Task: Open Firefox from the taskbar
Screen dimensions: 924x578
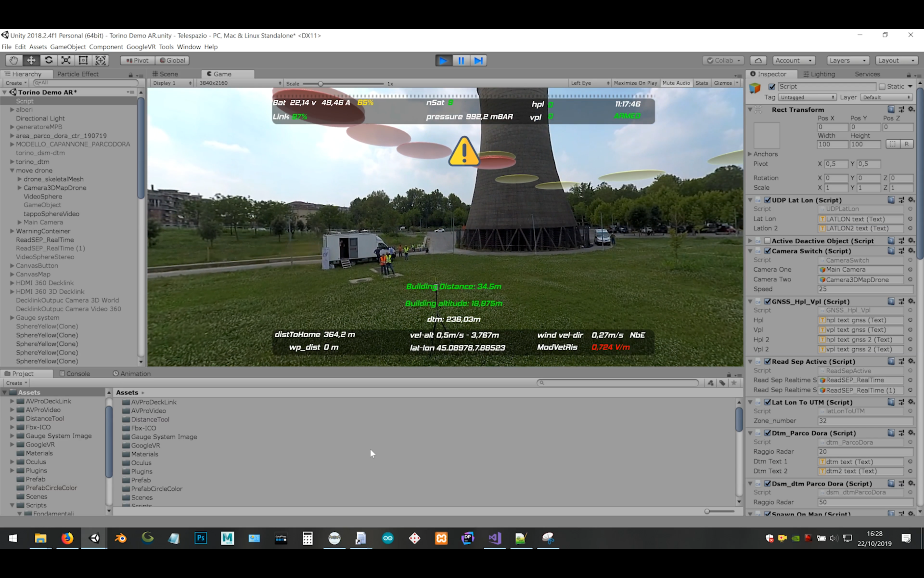Action: click(x=67, y=538)
